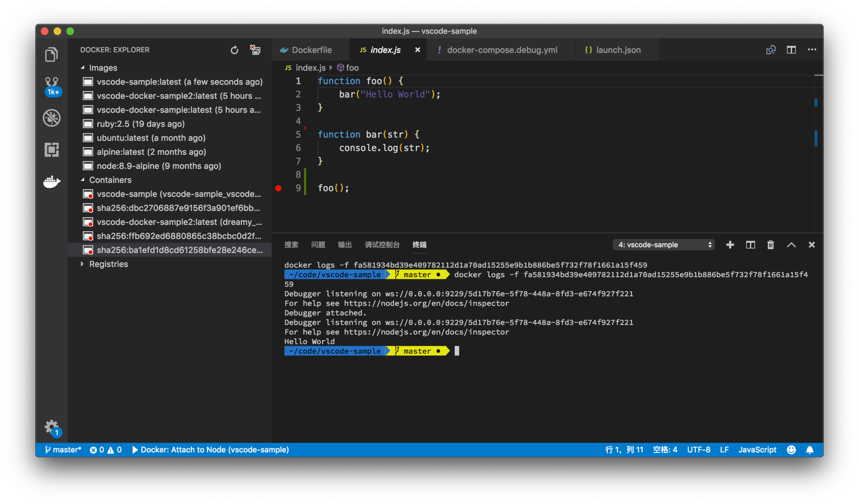Add a new terminal with plus icon

[x=730, y=245]
